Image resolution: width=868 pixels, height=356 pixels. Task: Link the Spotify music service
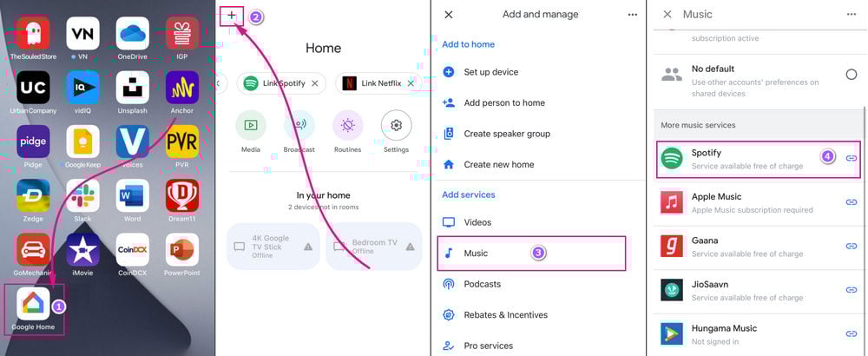pyautogui.click(x=852, y=158)
